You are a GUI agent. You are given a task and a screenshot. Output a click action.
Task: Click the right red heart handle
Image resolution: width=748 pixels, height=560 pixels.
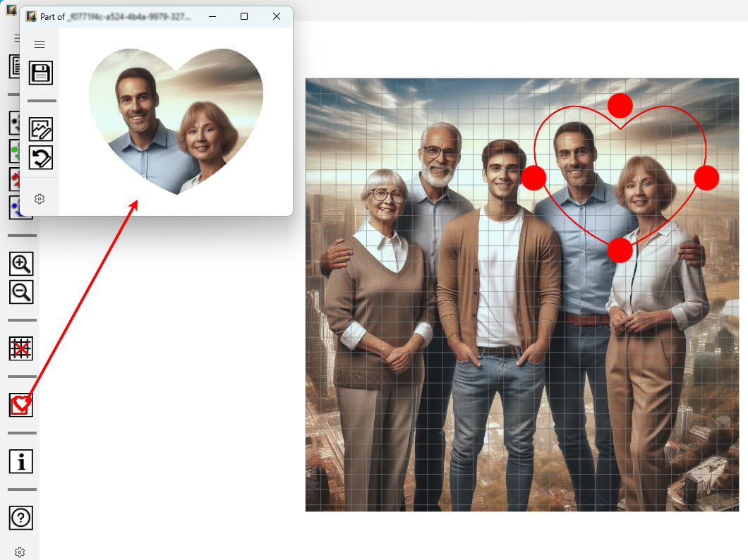[706, 178]
